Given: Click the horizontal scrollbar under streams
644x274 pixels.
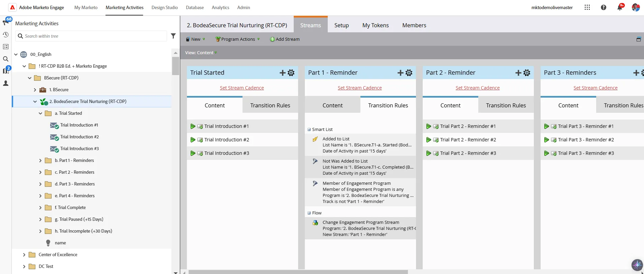Looking at the screenshot, I should 298,272.
